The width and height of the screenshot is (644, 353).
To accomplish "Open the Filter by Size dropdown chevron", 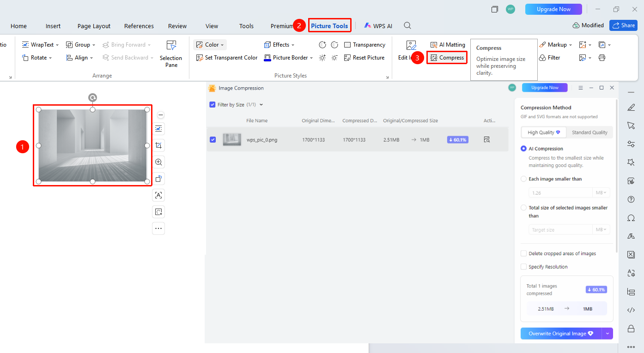I will [261, 105].
